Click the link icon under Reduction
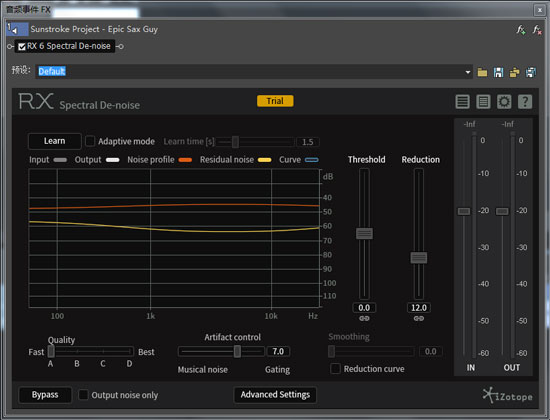Image resolution: width=550 pixels, height=420 pixels. [419, 319]
